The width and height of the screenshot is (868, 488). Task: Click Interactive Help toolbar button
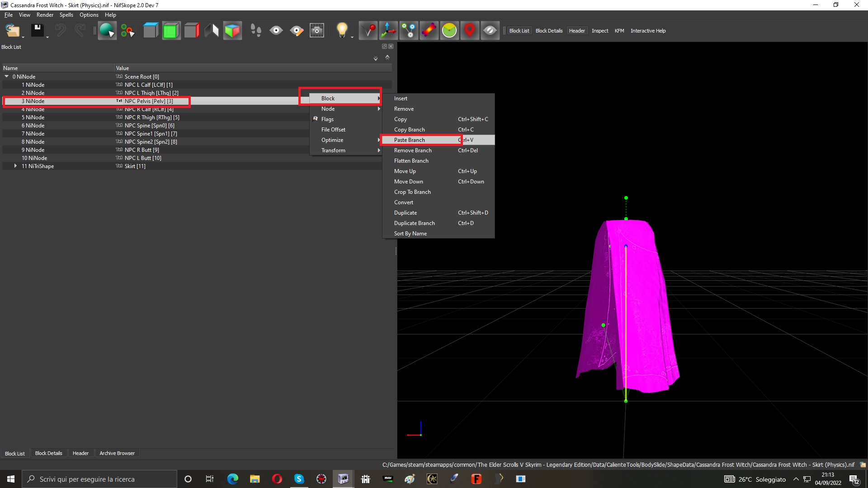(x=648, y=31)
